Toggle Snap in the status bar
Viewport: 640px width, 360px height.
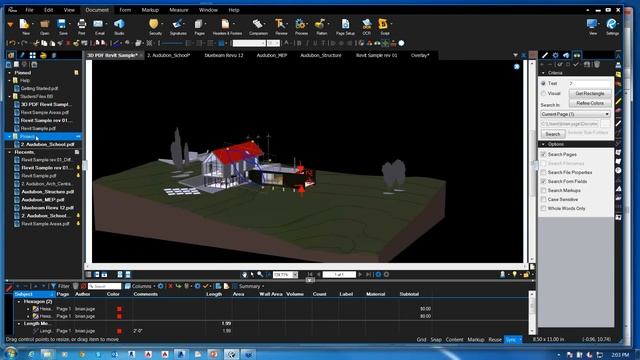436,340
